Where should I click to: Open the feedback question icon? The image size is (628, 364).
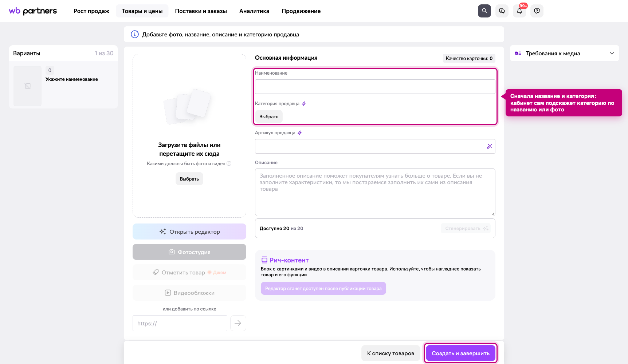point(537,11)
